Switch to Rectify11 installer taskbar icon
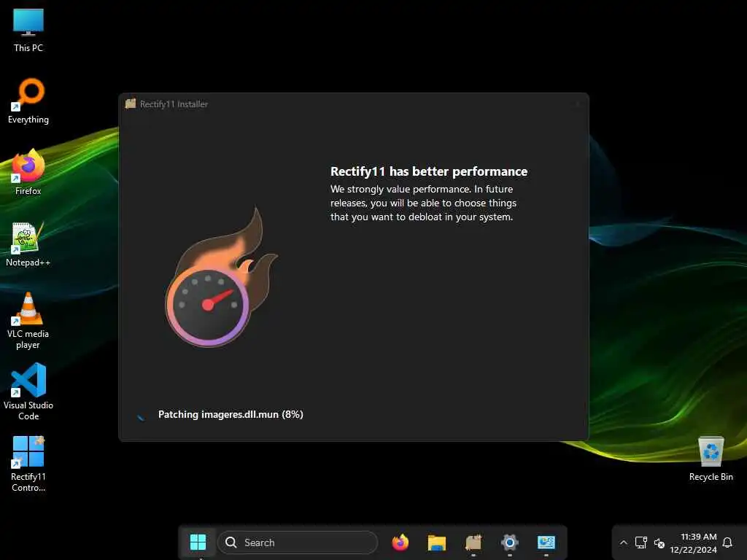The height and width of the screenshot is (560, 747). [x=473, y=542]
